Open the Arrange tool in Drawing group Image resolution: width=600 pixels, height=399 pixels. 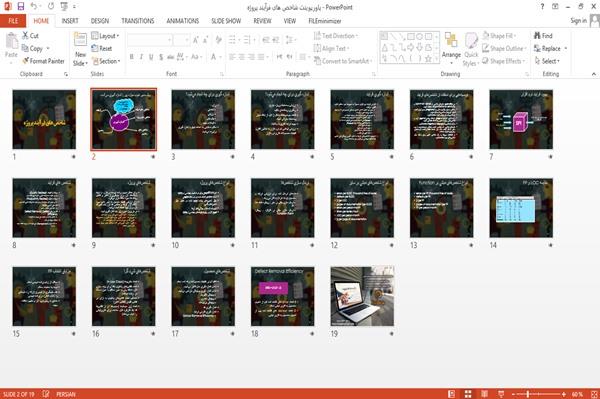pos(451,48)
